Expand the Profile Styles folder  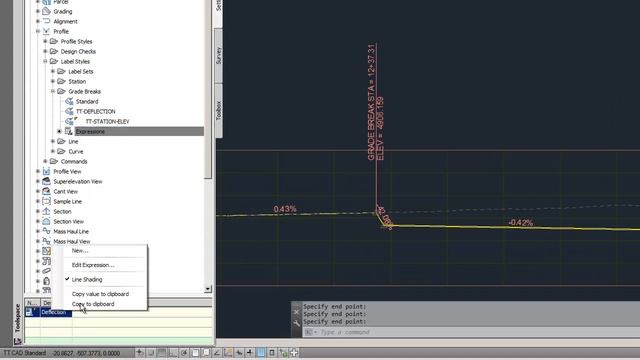click(45, 41)
